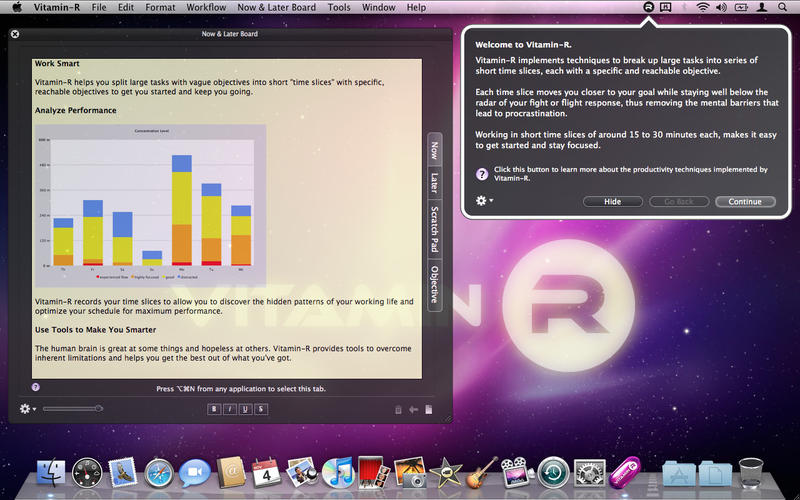Toggle strikethrough text formatting button

(260, 408)
